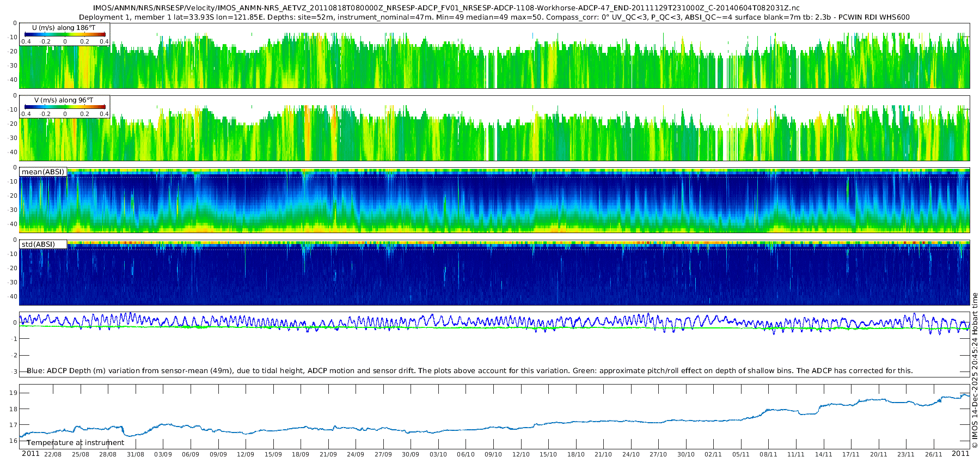Click the 30/09 date tick label
The image size is (980, 463).
(x=411, y=454)
